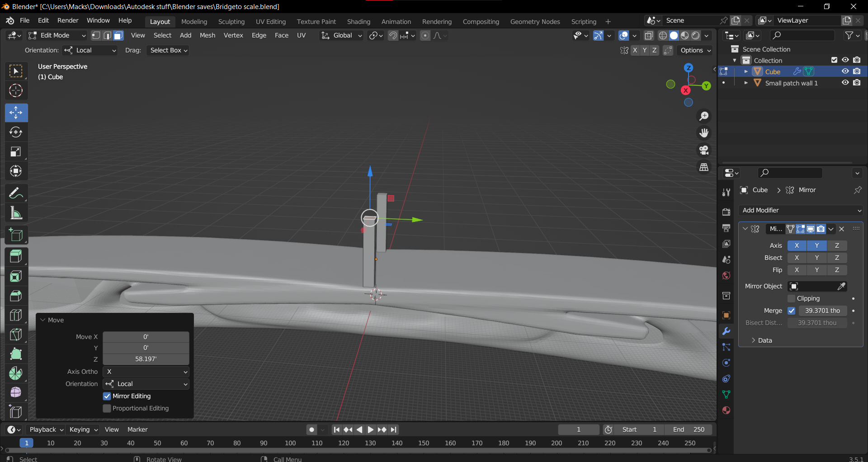Open Object Data mesh properties tab

(x=726, y=395)
